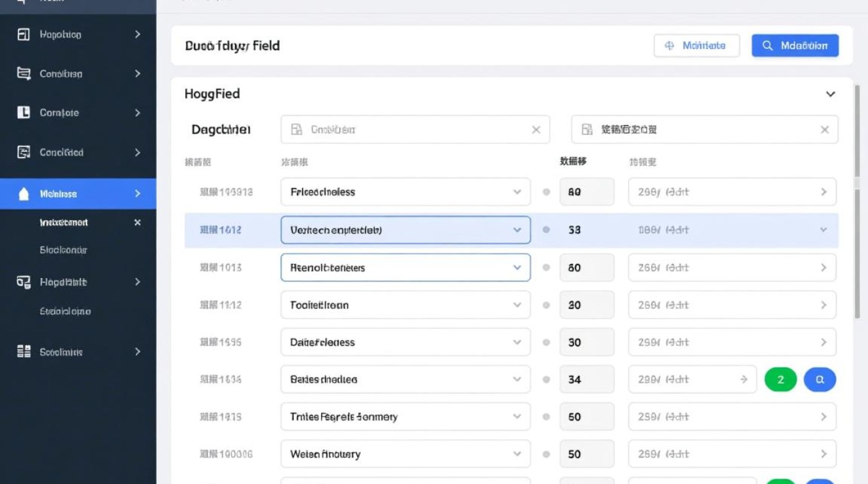Open the Vecrtech enpterfcleib dropdown
This screenshot has width=868, height=484.
tap(406, 230)
